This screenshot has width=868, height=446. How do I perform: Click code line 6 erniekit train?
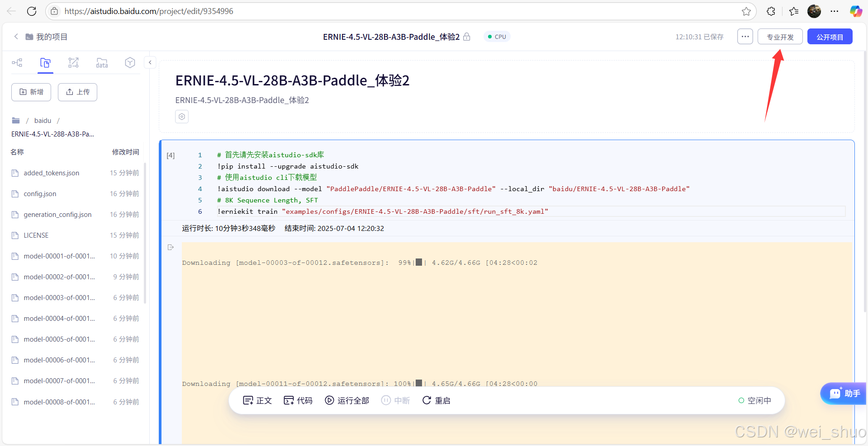point(383,211)
